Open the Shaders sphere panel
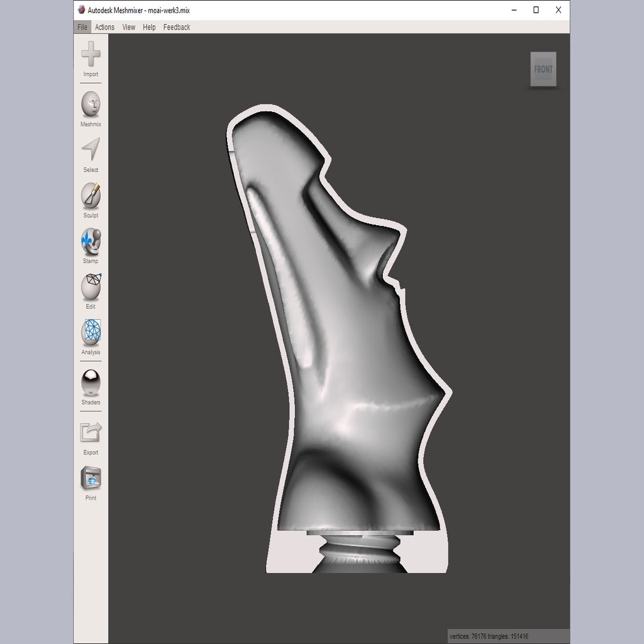This screenshot has width=644, height=644. coord(91,382)
